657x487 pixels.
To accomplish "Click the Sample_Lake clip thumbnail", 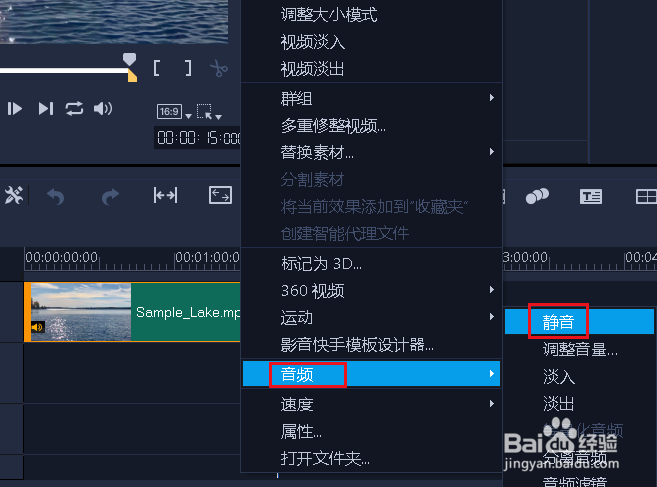I will tap(81, 312).
